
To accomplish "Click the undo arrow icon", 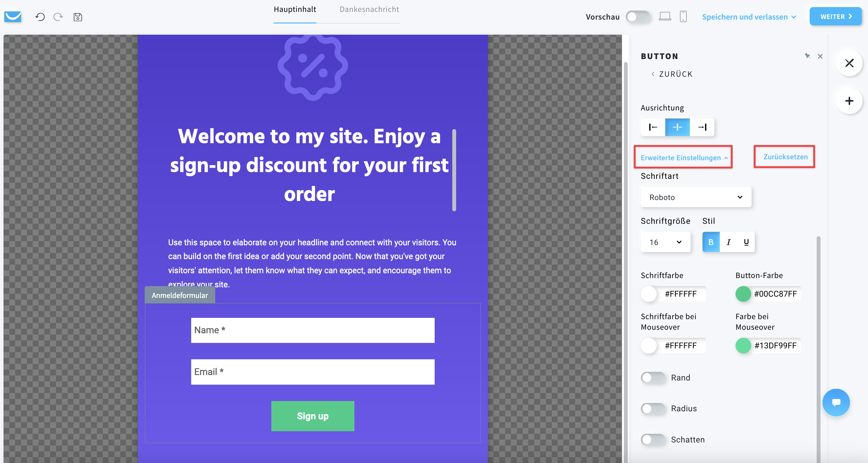I will tap(40, 17).
